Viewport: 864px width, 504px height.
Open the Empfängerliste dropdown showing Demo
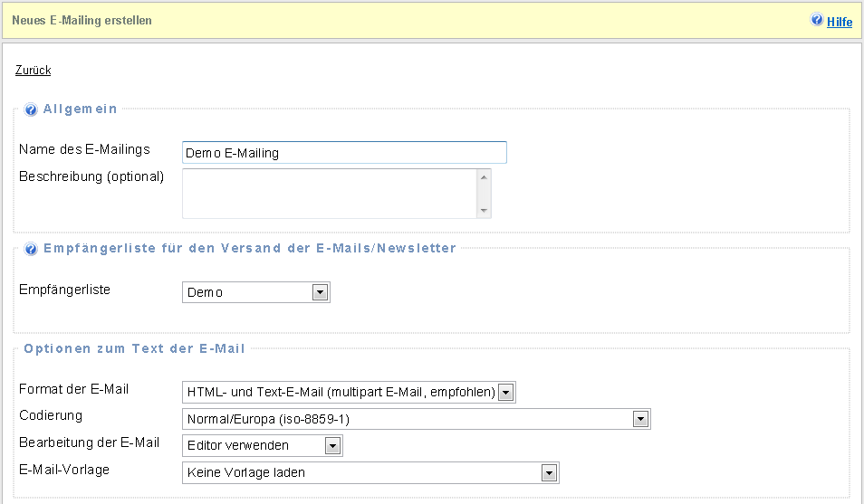point(256,292)
